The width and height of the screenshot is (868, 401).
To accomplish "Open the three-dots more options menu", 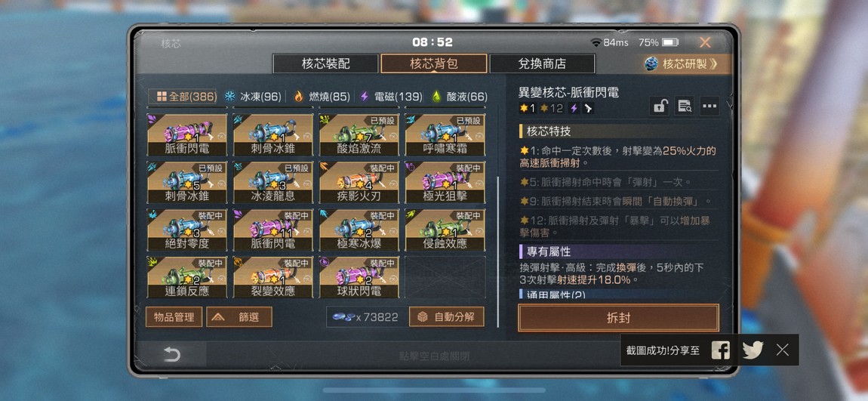I will click(709, 106).
